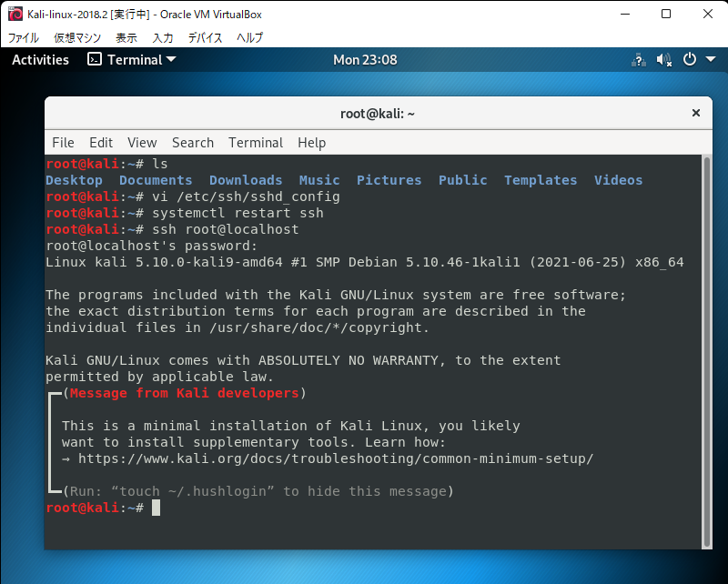The width and height of the screenshot is (728, 584).
Task: Click the 'want to install supplementary tools' line
Action: click(254, 442)
